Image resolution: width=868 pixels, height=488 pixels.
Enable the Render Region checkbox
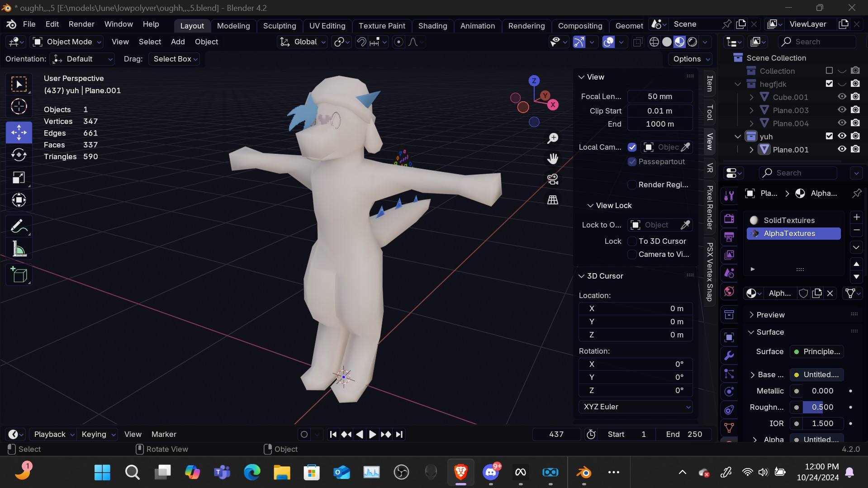(632, 185)
